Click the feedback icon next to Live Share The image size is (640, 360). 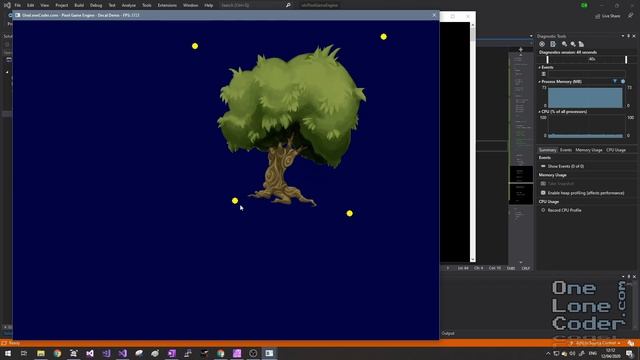[x=630, y=16]
